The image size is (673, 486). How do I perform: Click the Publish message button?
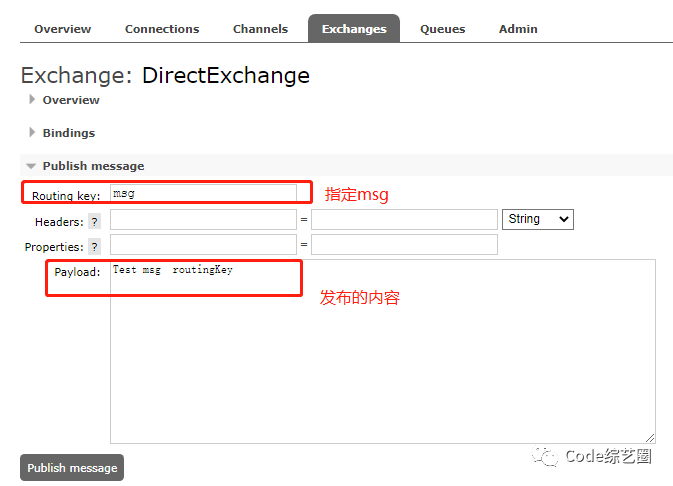point(72,468)
